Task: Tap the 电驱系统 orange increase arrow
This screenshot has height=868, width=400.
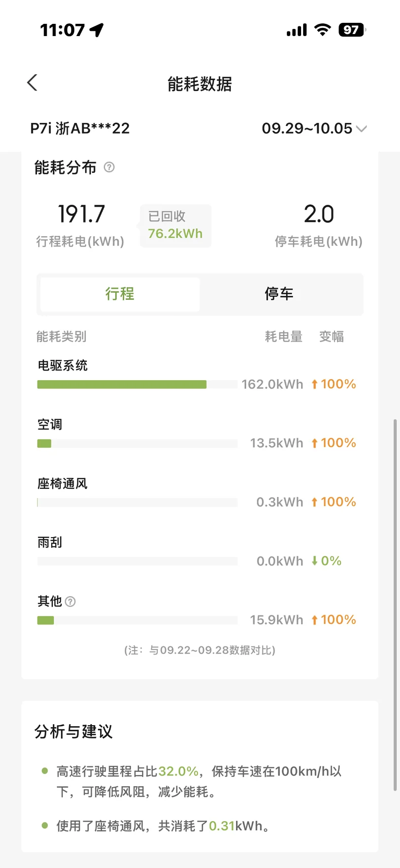Action: pyautogui.click(x=315, y=384)
